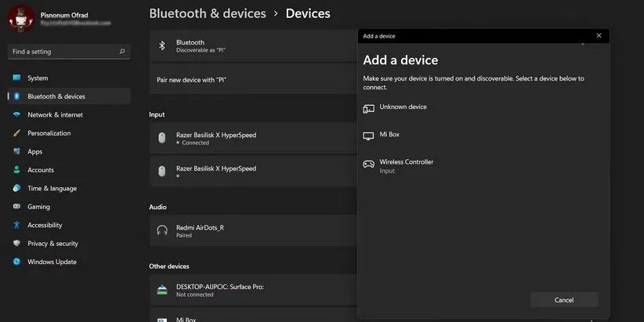
Task: Open the Apps settings page
Action: point(35,152)
